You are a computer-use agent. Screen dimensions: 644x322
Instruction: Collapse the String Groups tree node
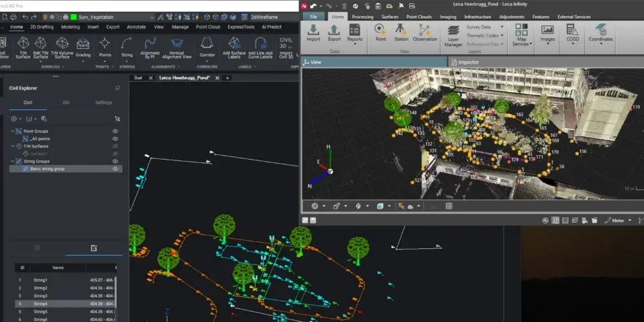click(13, 161)
